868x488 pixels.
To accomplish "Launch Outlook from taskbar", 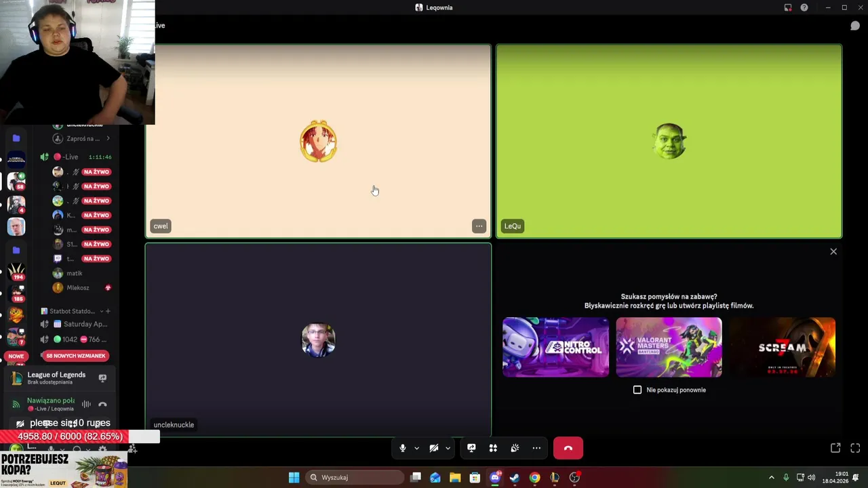I will (x=435, y=477).
